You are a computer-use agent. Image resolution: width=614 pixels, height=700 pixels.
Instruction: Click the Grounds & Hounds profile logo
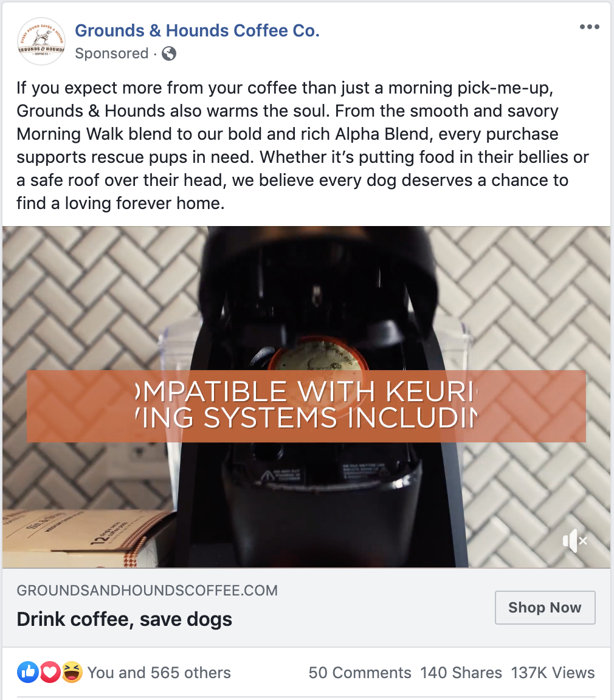pos(41,41)
